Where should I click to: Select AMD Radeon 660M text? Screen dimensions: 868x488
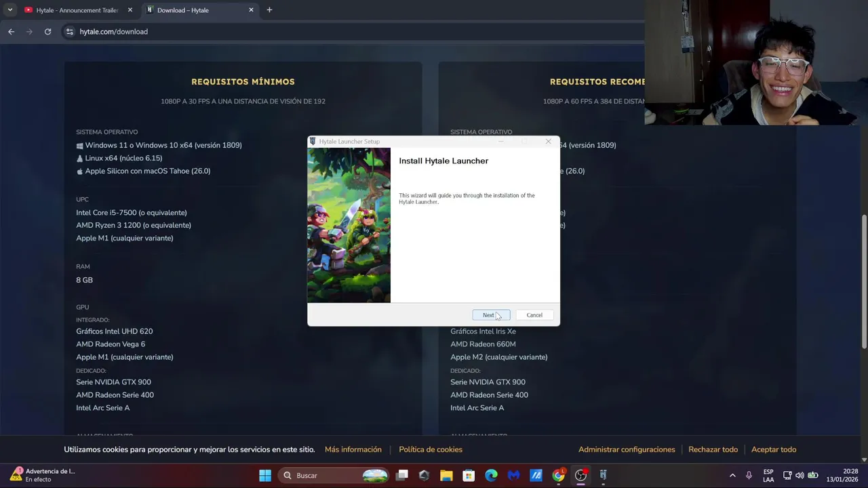(483, 344)
